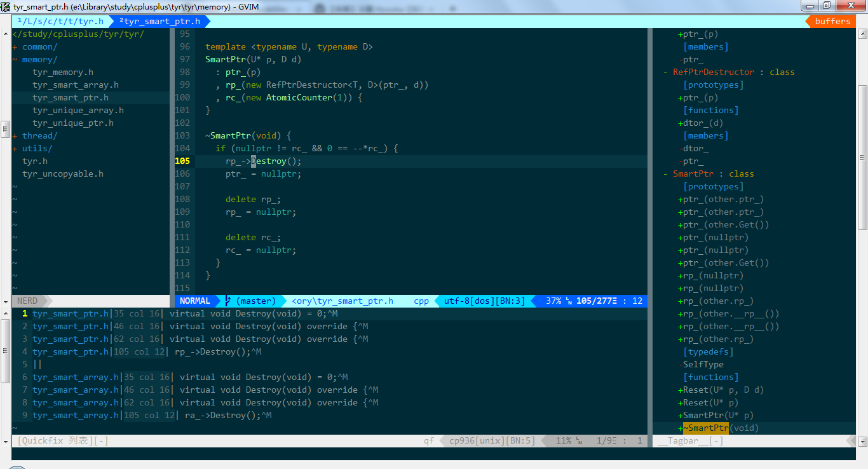The image size is (868, 469).
Task: Jump to SelfType tag in Tagbar
Action: point(703,364)
